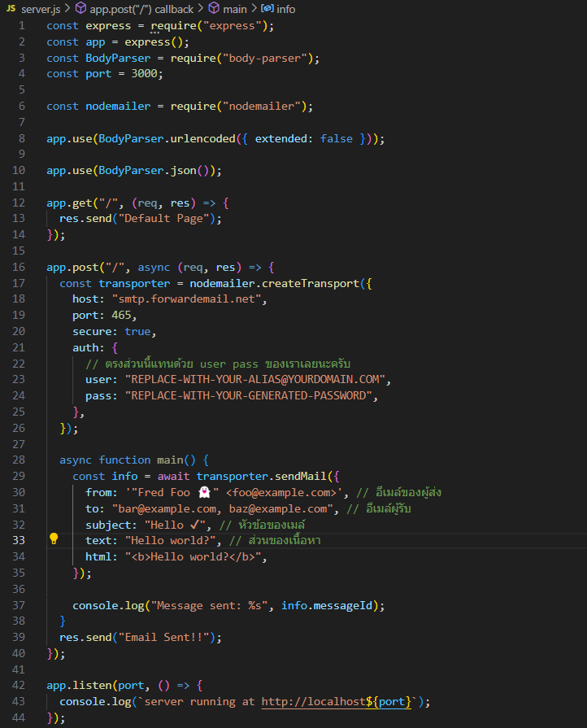Open the main function breadcrumb
The width and height of the screenshot is (587, 728).
click(x=237, y=8)
